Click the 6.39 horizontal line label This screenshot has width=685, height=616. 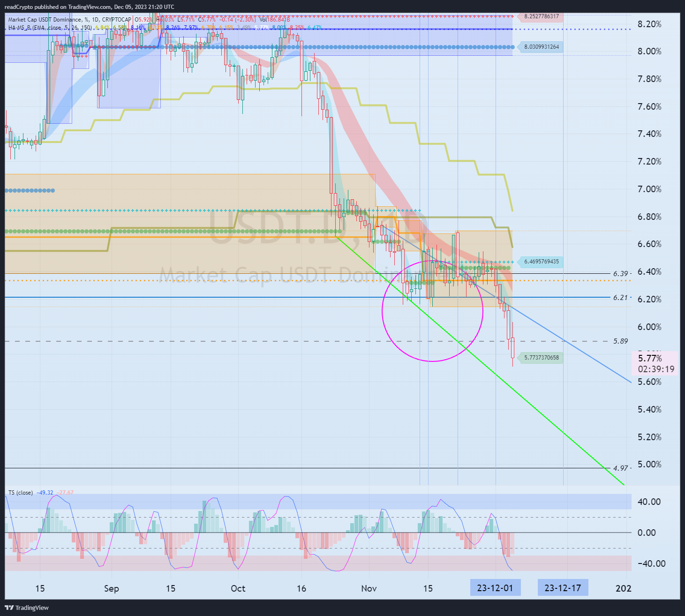click(x=620, y=273)
